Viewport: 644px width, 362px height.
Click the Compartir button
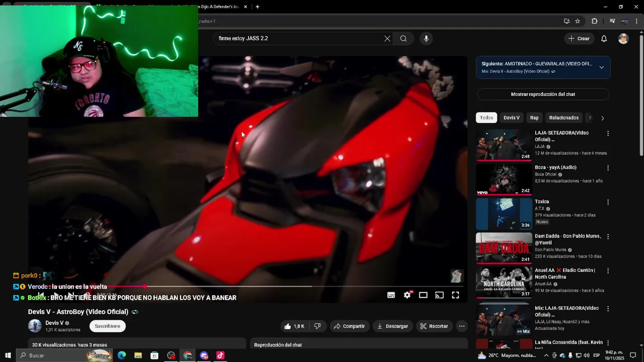[349, 326]
